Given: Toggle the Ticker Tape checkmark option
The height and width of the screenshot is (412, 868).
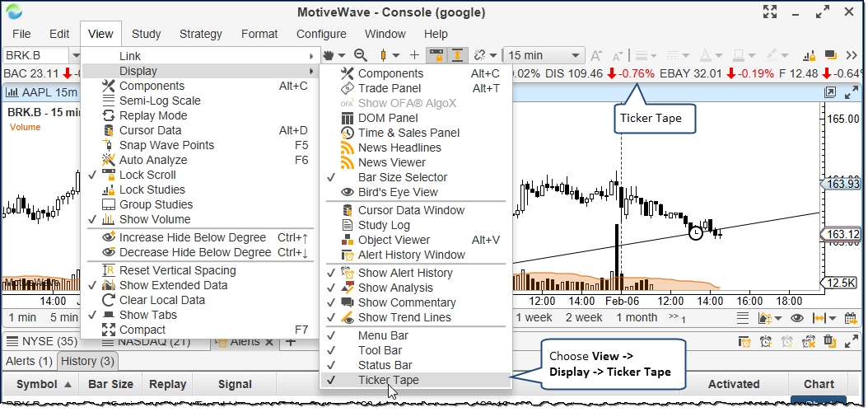Looking at the screenshot, I should (x=388, y=380).
